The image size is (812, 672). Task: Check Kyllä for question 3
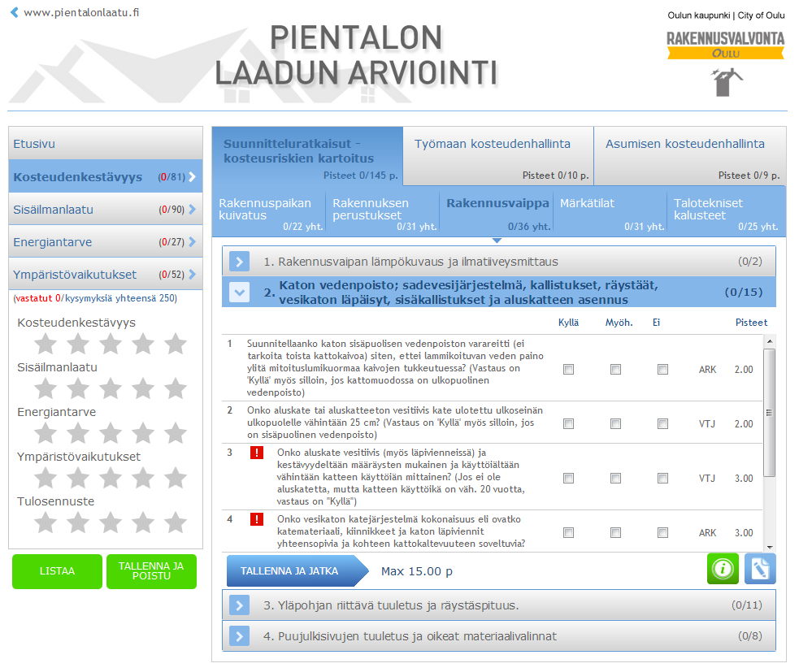tap(569, 478)
